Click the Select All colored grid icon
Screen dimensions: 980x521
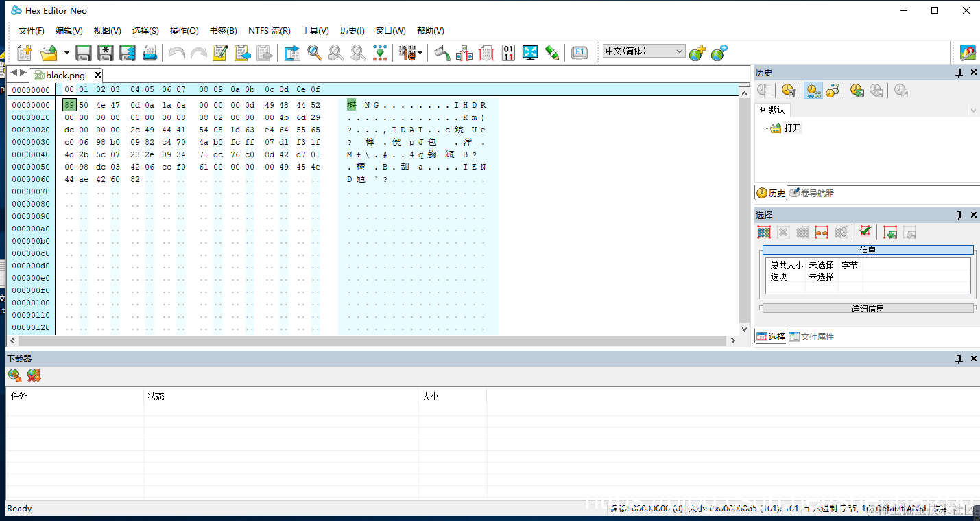pos(764,233)
